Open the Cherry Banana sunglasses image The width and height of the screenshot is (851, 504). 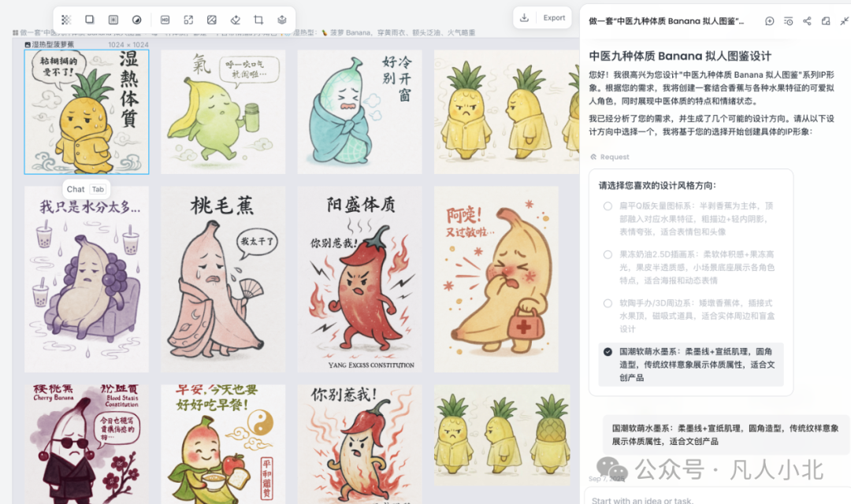click(x=87, y=444)
